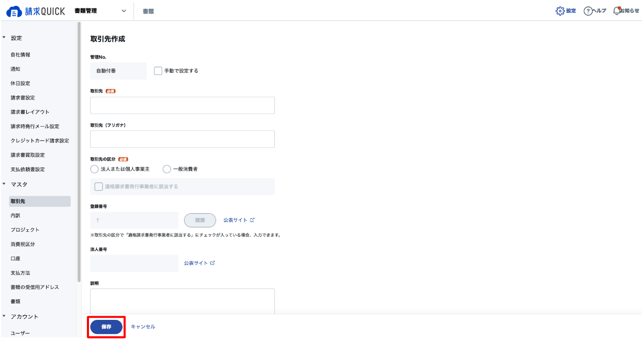Click the sidebar vertical scrollbar
The image size is (644, 345).
click(x=79, y=152)
